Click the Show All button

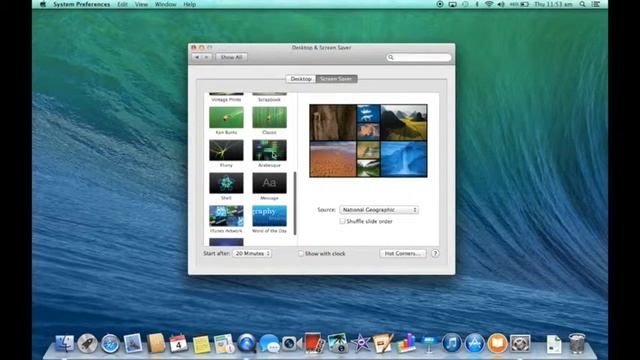(x=231, y=57)
